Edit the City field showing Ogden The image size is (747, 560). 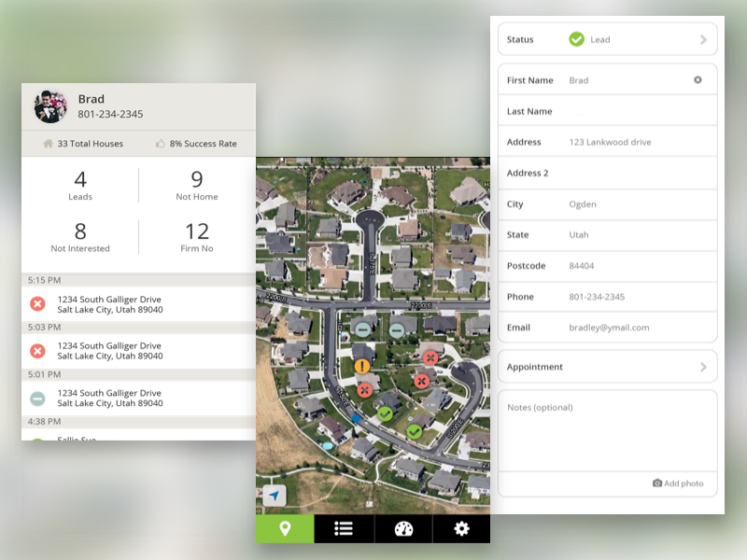click(608, 204)
